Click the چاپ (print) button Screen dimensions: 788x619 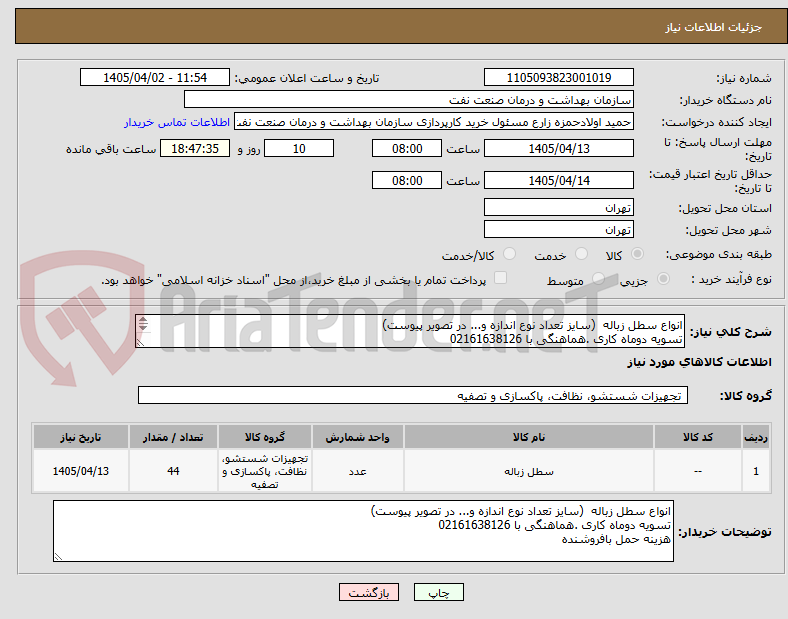(x=438, y=593)
